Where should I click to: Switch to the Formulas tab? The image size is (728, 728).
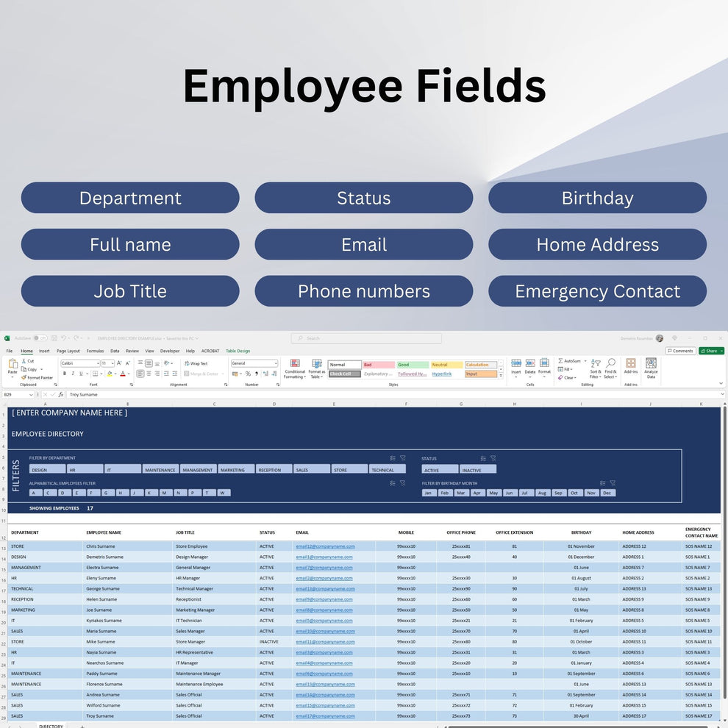[95, 351]
